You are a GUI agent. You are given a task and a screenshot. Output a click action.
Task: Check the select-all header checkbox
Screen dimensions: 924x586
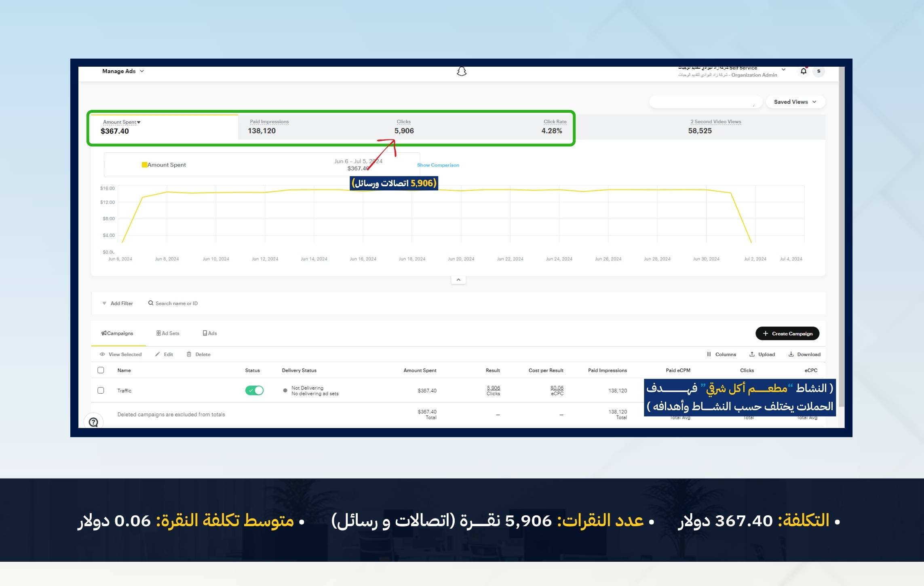pyautogui.click(x=101, y=370)
